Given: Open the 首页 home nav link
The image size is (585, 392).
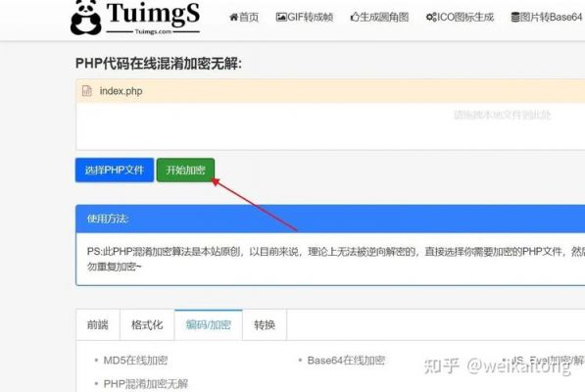Looking at the screenshot, I should 244,17.
